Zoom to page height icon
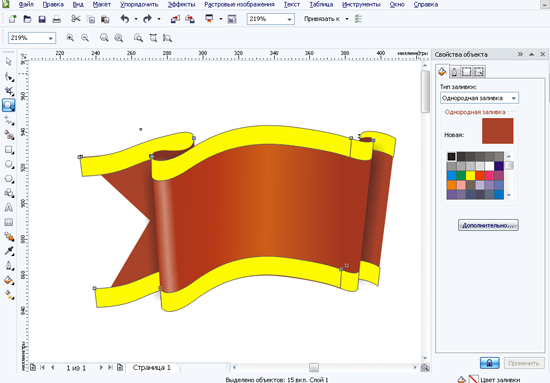 click(x=167, y=38)
